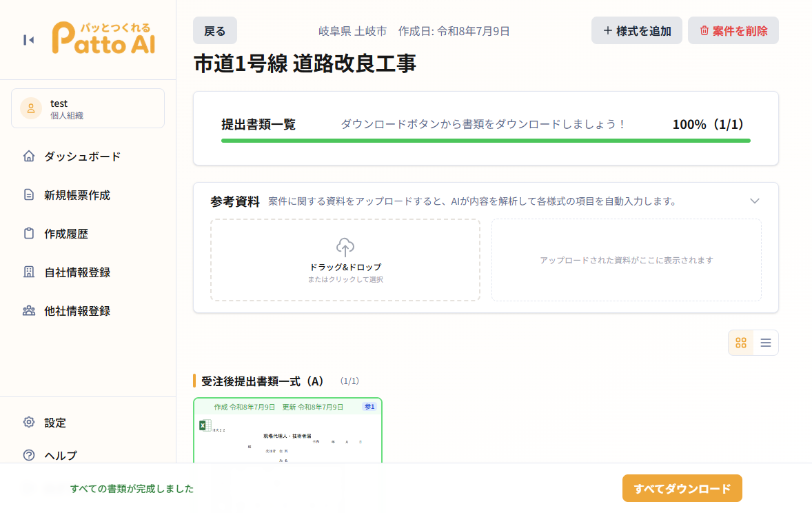Click the すべてダウンロード button
This screenshot has height=513, width=812.
pyautogui.click(x=682, y=488)
